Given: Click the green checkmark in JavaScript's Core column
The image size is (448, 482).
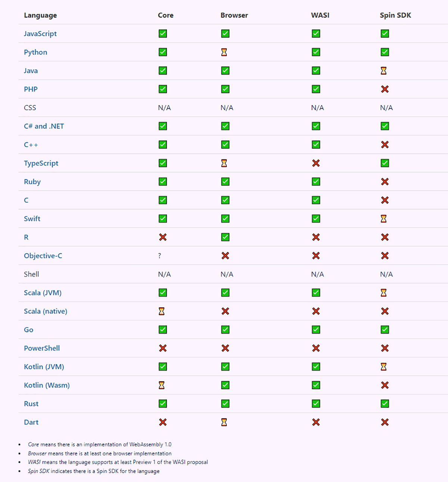Looking at the screenshot, I should 163,34.
